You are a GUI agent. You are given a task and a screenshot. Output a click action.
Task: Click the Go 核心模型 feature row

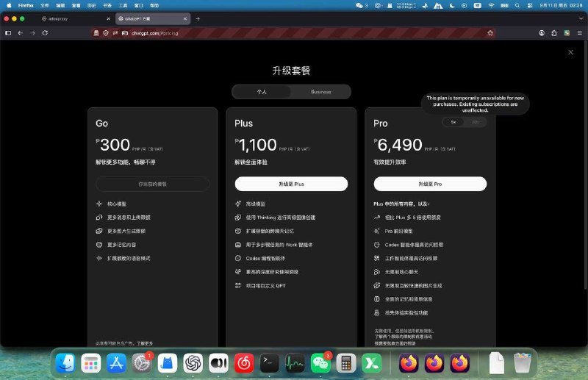111,204
